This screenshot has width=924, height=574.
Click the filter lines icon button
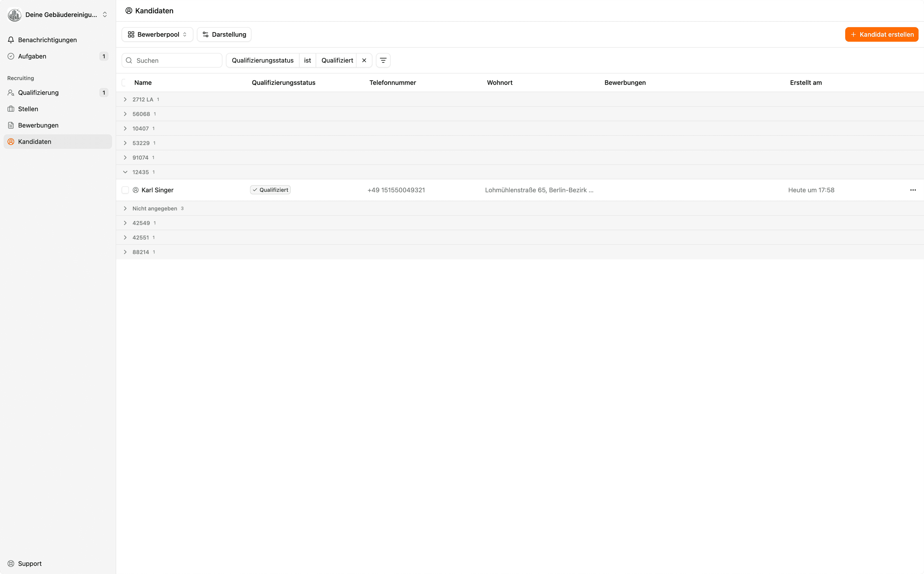[x=383, y=60]
